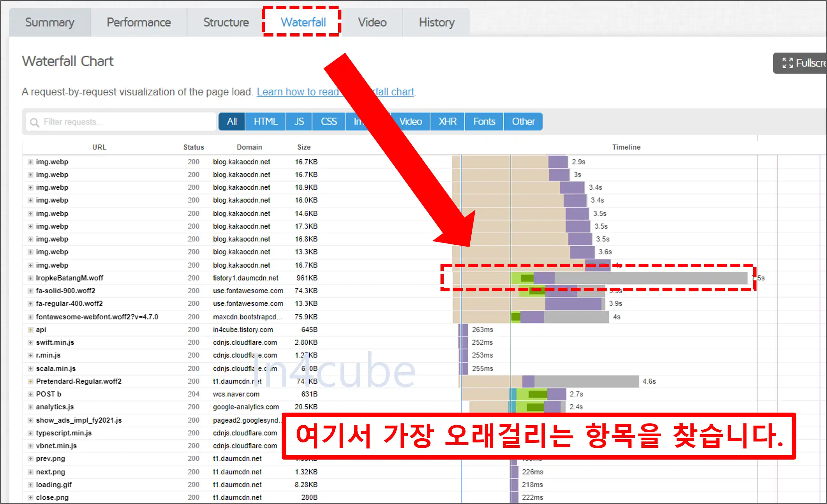Click the in4cube.tistory.com domain cell
The width and height of the screenshot is (827, 504).
tap(243, 330)
